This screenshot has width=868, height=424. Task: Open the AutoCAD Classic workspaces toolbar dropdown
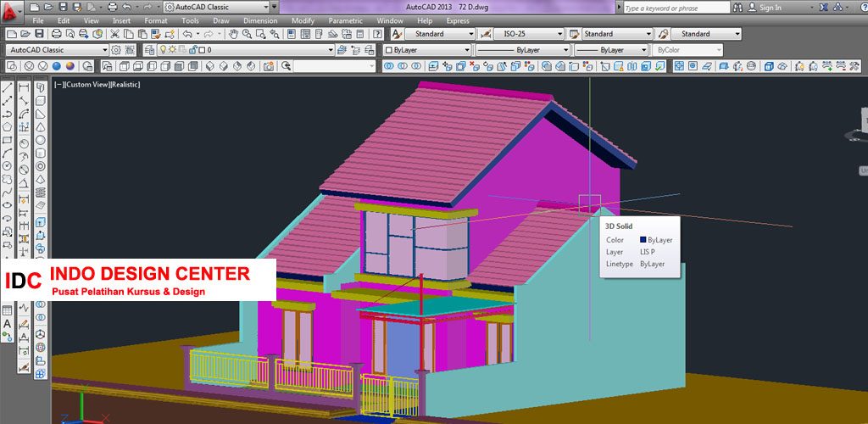104,50
